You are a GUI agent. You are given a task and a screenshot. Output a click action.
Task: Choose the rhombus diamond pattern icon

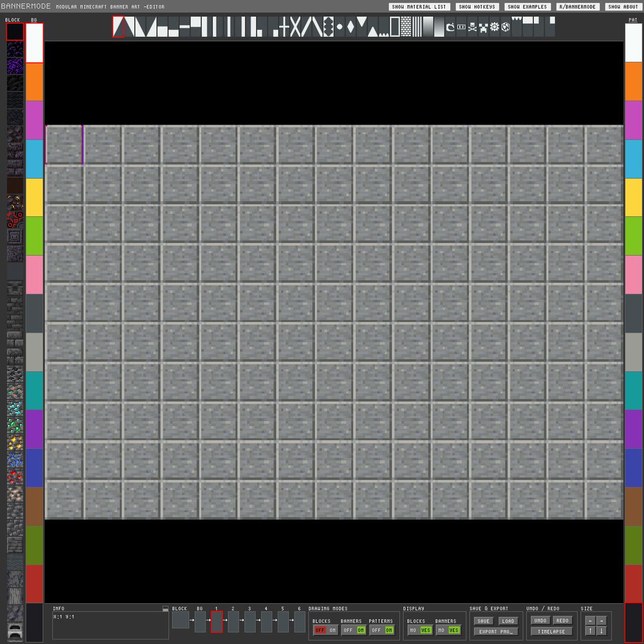coord(350,27)
